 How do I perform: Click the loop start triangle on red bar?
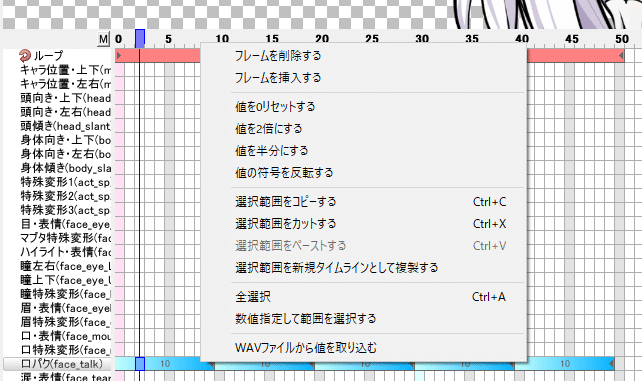point(119,55)
